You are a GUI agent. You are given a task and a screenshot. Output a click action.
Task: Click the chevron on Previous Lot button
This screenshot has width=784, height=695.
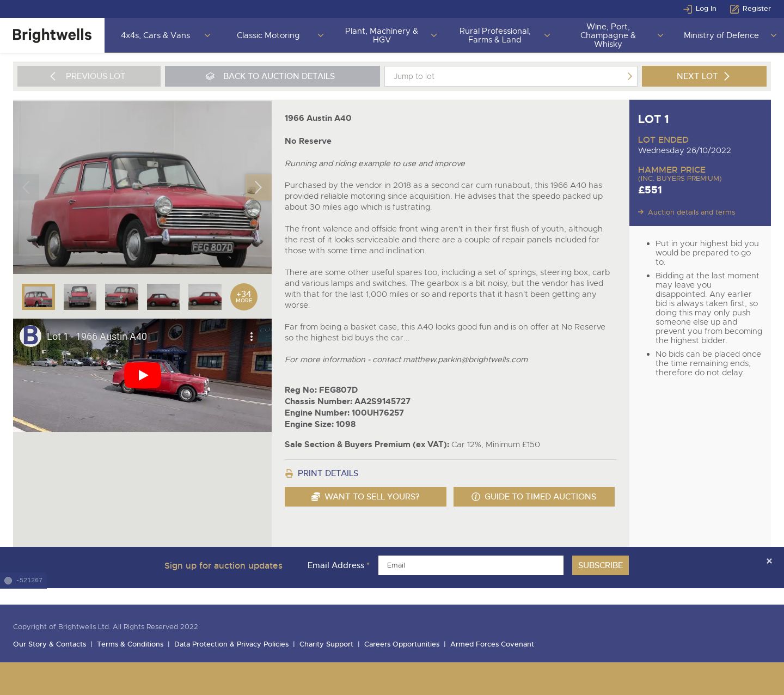pyautogui.click(x=53, y=76)
